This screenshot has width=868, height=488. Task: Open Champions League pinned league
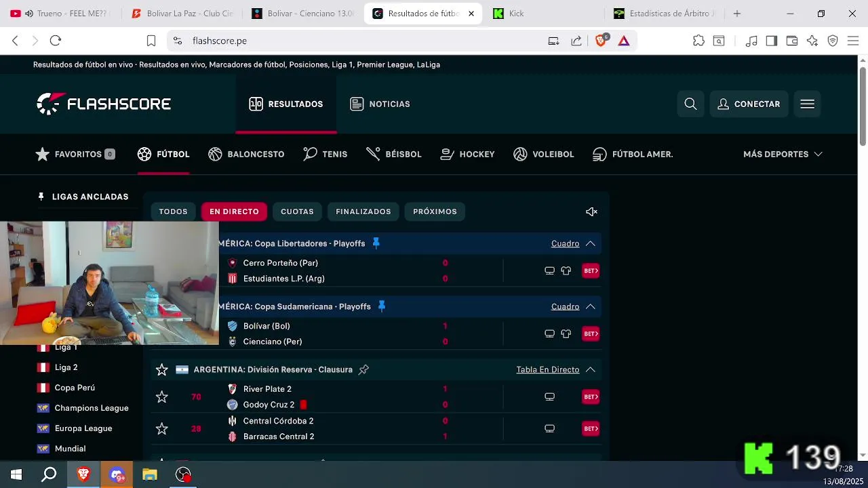click(92, 408)
